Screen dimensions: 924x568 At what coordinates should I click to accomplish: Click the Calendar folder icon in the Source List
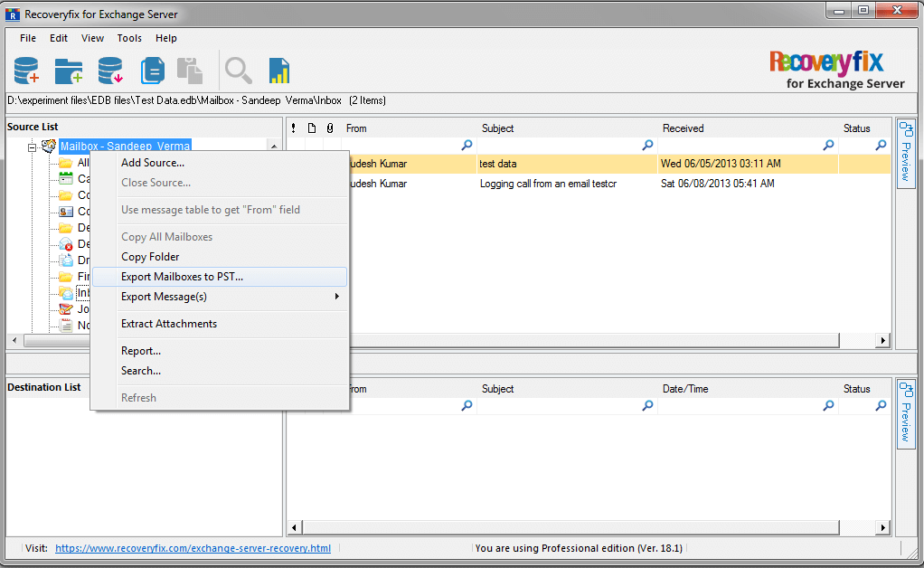coord(65,178)
